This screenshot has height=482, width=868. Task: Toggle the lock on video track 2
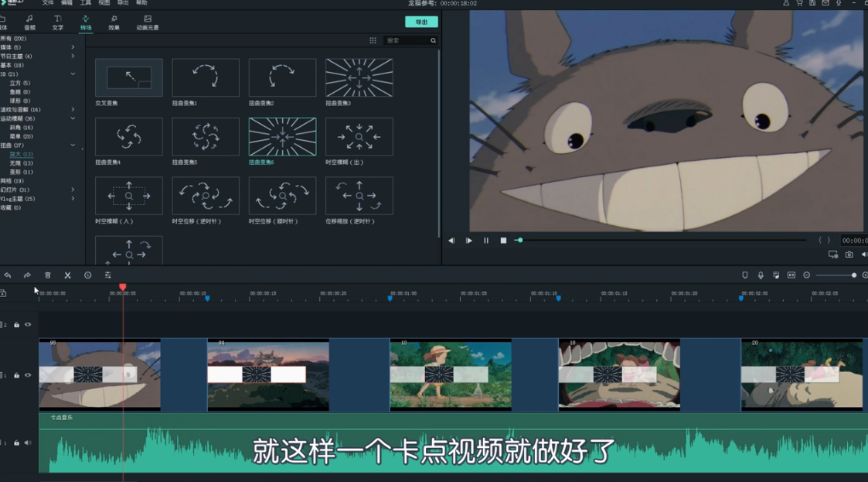[x=16, y=325]
